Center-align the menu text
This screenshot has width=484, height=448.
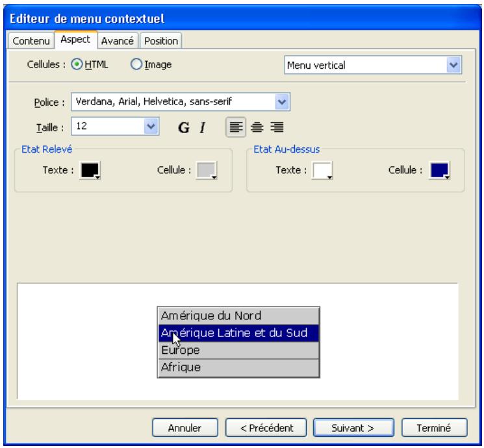pyautogui.click(x=257, y=127)
